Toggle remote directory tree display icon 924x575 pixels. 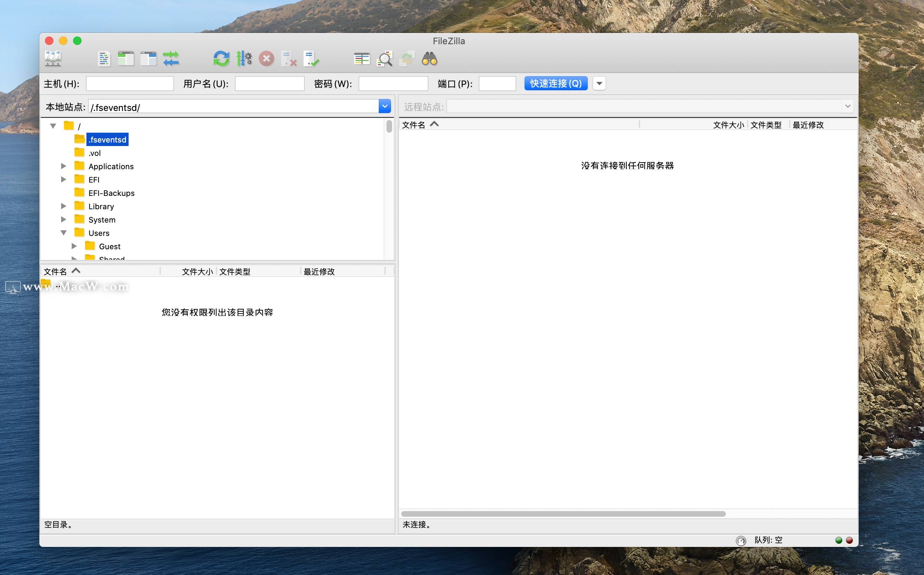[x=148, y=59]
